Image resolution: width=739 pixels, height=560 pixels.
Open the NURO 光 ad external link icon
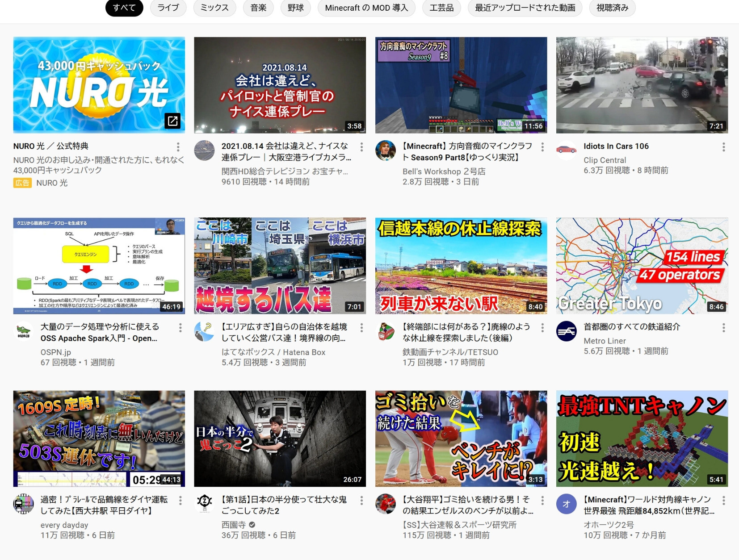[172, 121]
